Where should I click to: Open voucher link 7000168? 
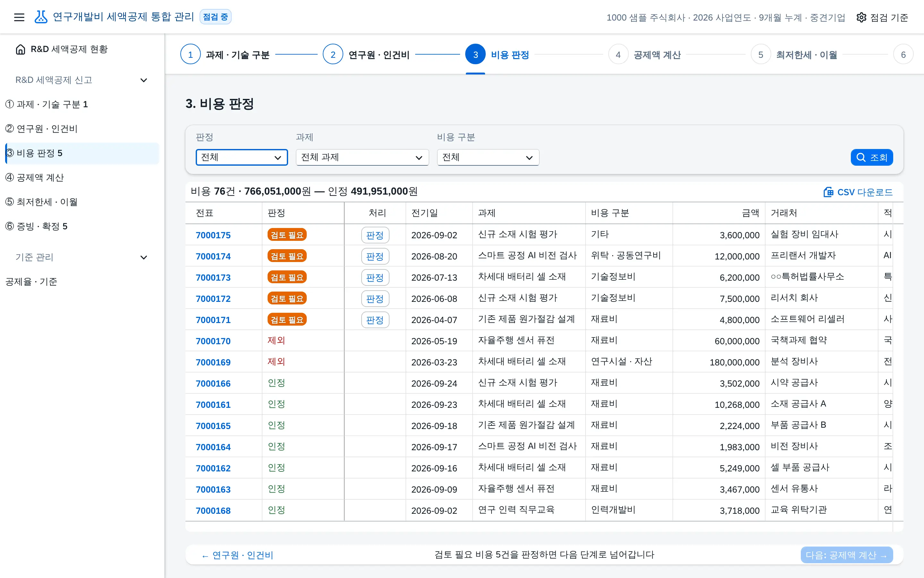(x=213, y=511)
